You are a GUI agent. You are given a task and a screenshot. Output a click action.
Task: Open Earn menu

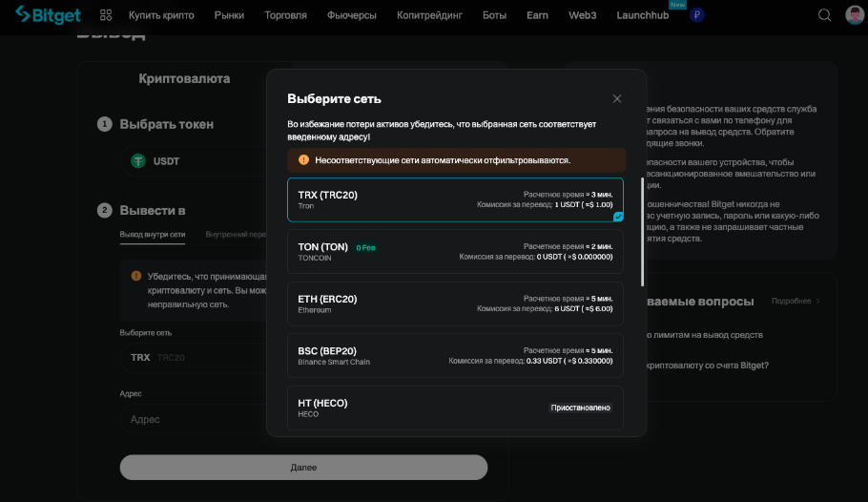tap(538, 15)
